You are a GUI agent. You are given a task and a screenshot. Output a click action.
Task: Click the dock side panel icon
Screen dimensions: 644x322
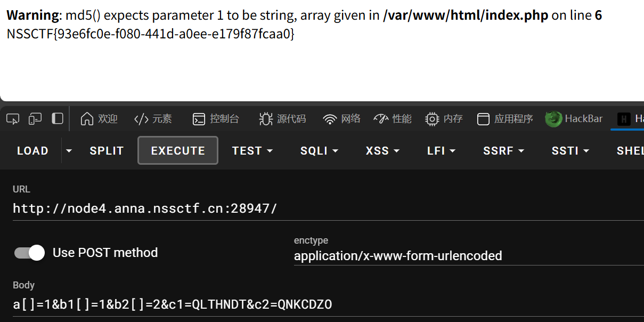57,119
